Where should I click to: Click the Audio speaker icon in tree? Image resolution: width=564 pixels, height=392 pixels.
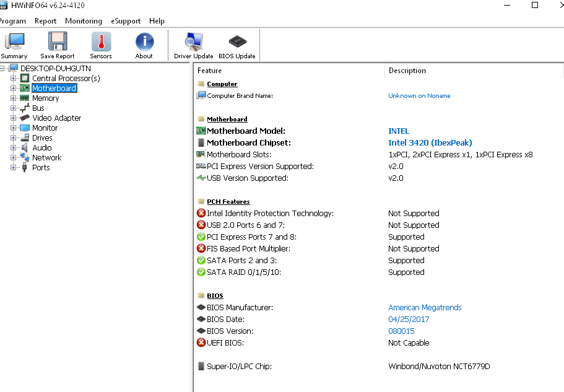tap(25, 147)
